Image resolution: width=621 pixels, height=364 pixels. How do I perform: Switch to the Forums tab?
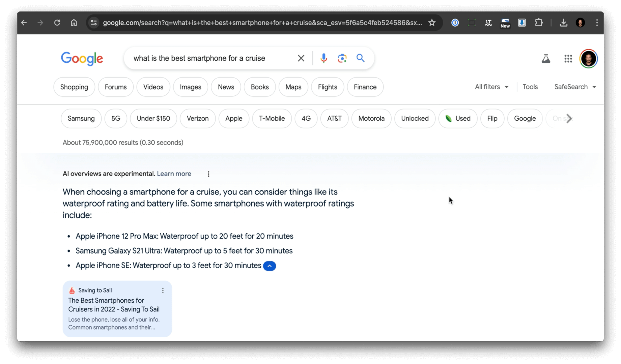pyautogui.click(x=116, y=87)
